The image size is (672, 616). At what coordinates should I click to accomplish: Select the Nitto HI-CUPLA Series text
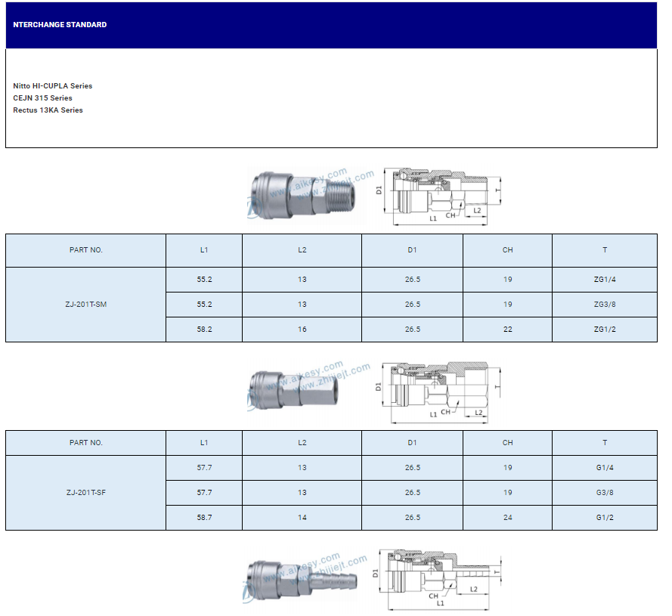pos(53,86)
